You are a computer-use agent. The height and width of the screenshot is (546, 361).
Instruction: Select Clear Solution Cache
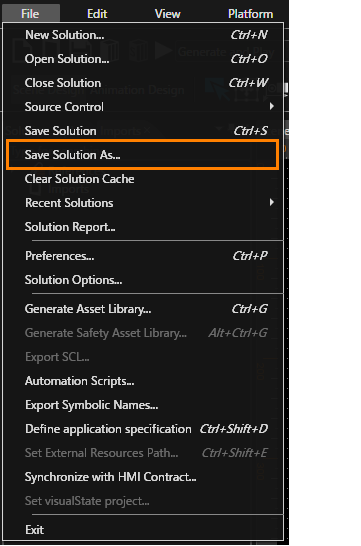[x=143, y=179]
